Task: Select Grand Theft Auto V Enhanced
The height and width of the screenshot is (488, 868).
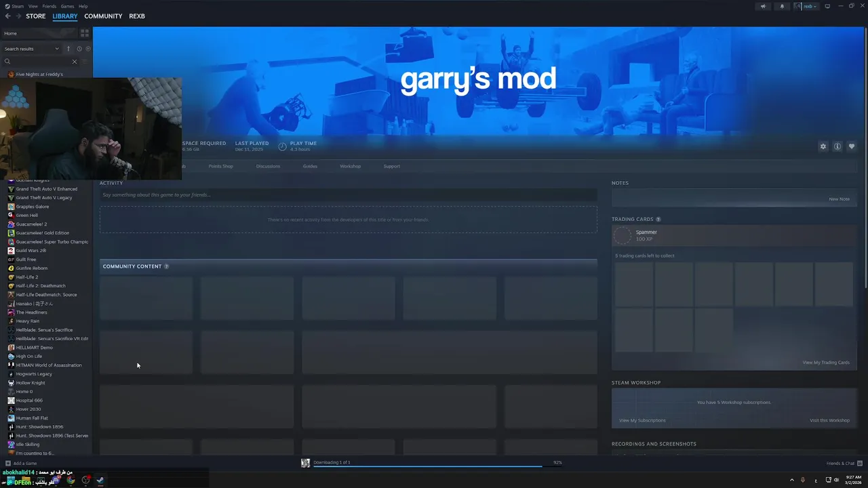Action: click(x=47, y=189)
